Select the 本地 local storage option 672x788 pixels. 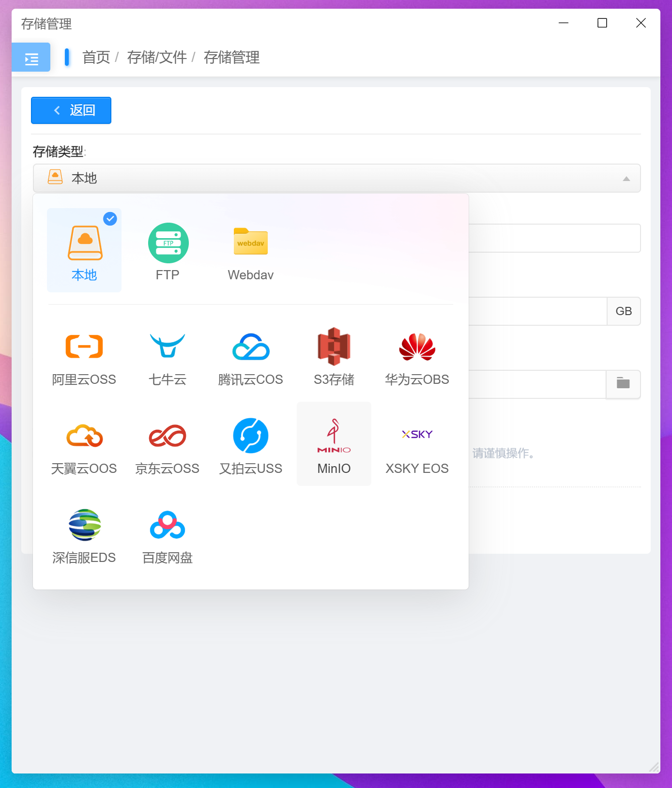(84, 250)
